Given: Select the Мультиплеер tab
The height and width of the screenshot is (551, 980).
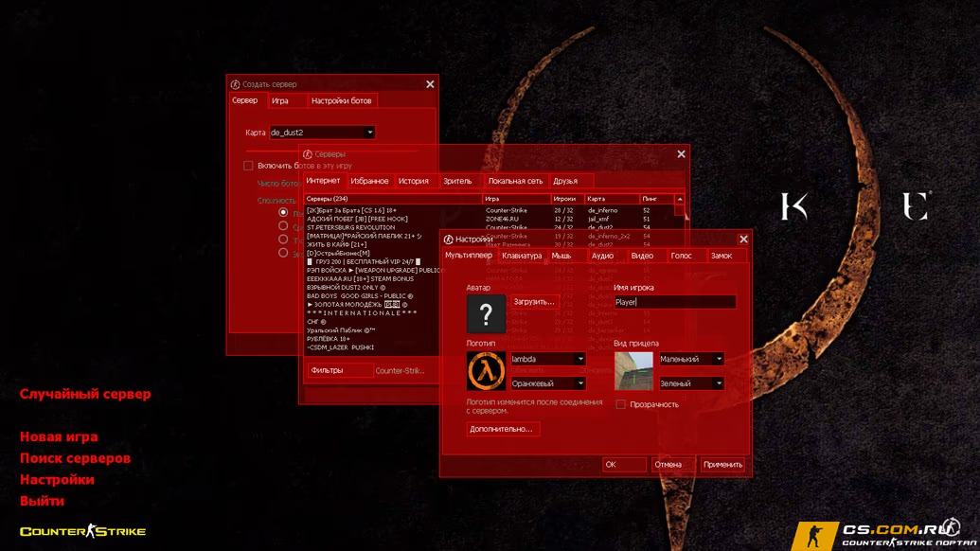Looking at the screenshot, I should (x=469, y=255).
